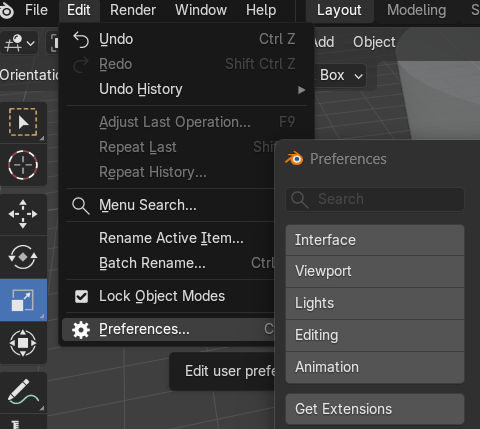Select the Annotate pencil tool
The height and width of the screenshot is (429, 480).
(x=23, y=393)
